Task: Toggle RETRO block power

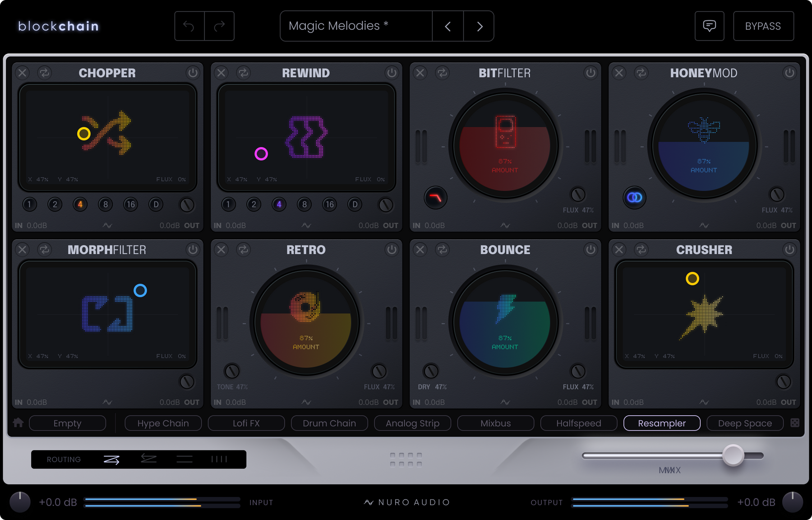Action: point(392,250)
